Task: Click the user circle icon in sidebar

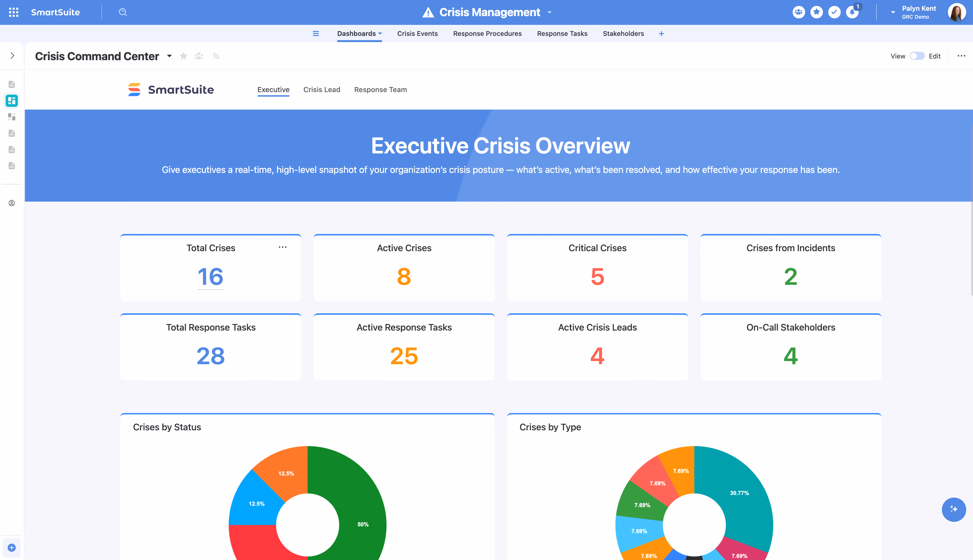Action: pos(12,203)
